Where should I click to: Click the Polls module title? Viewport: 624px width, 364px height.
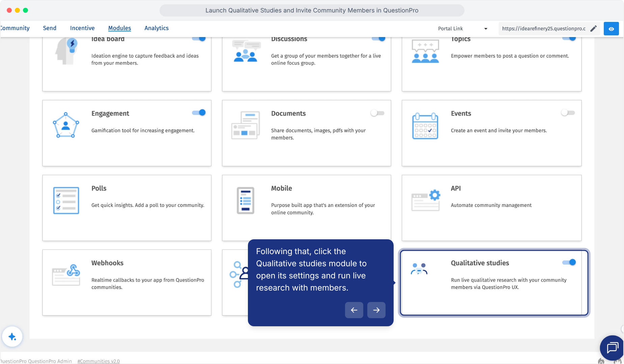(99, 188)
